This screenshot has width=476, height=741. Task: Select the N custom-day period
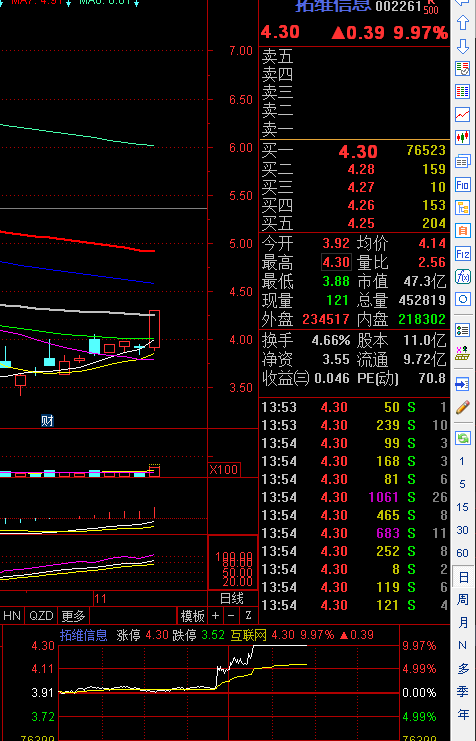tap(463, 646)
